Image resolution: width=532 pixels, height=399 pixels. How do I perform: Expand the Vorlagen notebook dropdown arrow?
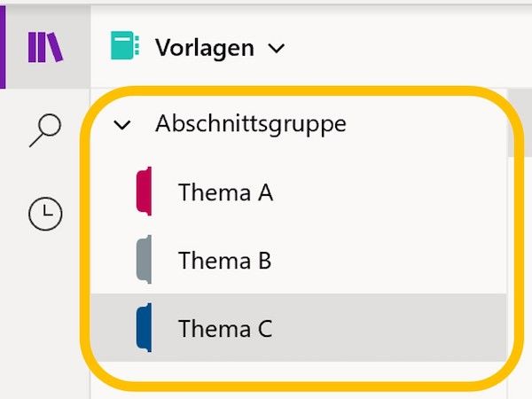(x=276, y=48)
